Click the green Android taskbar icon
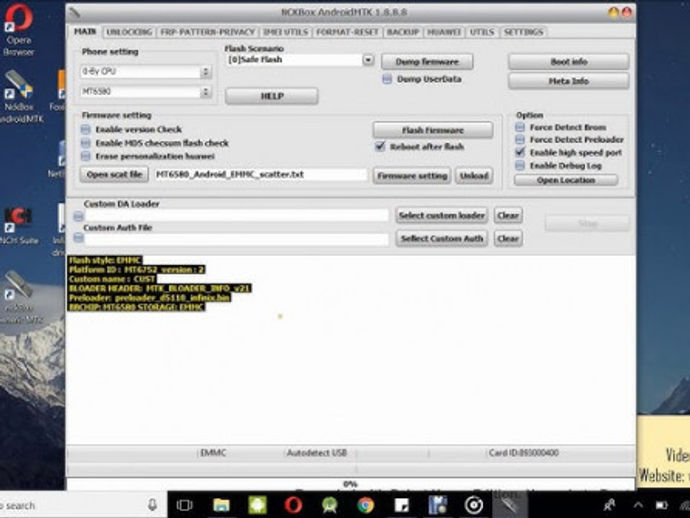 coord(257,505)
